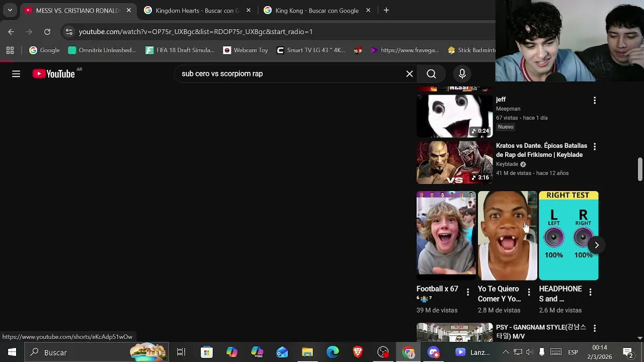Go to the YouTube home logo
This screenshot has width=644, height=362.
tap(54, 74)
